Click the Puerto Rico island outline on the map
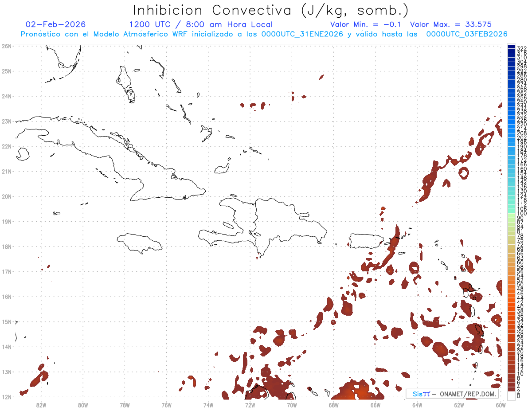The height and width of the screenshot is (411, 532). (x=366, y=241)
